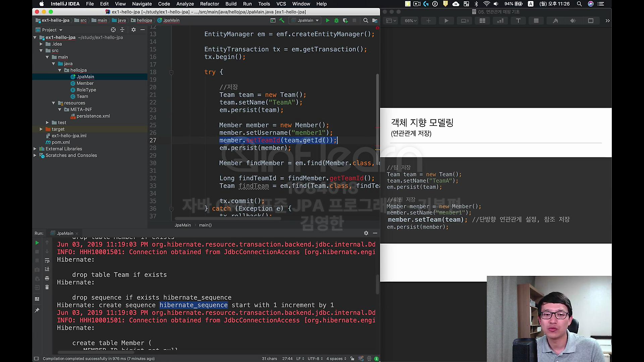Click scroll-to-end icon in Run console

47,269
